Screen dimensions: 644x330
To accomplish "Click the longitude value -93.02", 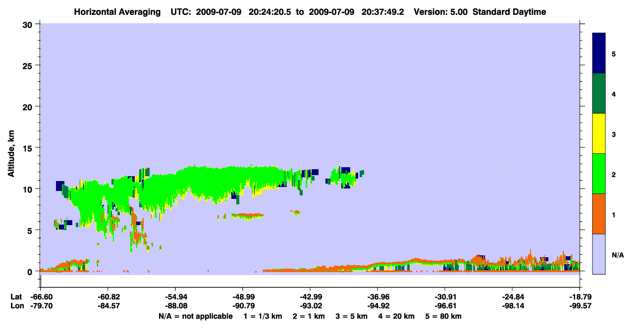I will [310, 305].
